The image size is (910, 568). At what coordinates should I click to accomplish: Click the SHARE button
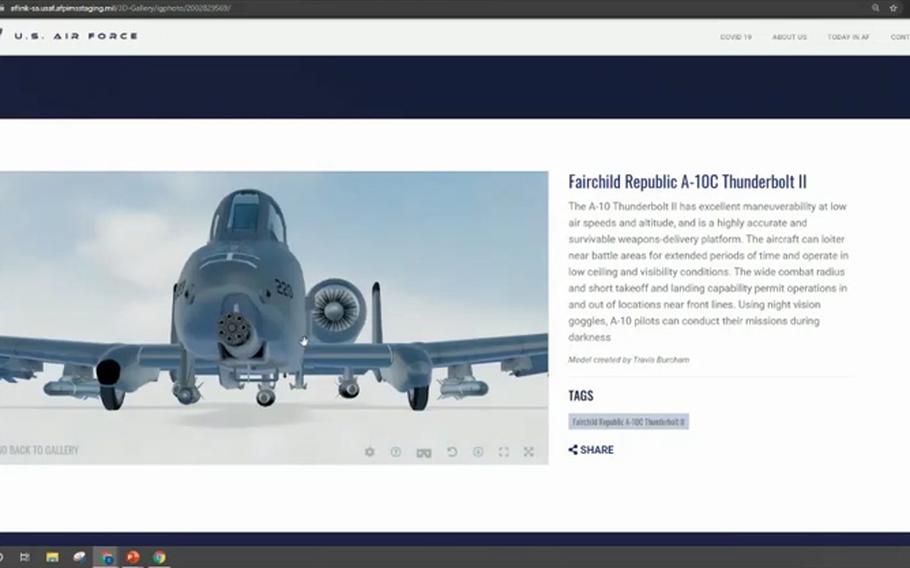[591, 450]
